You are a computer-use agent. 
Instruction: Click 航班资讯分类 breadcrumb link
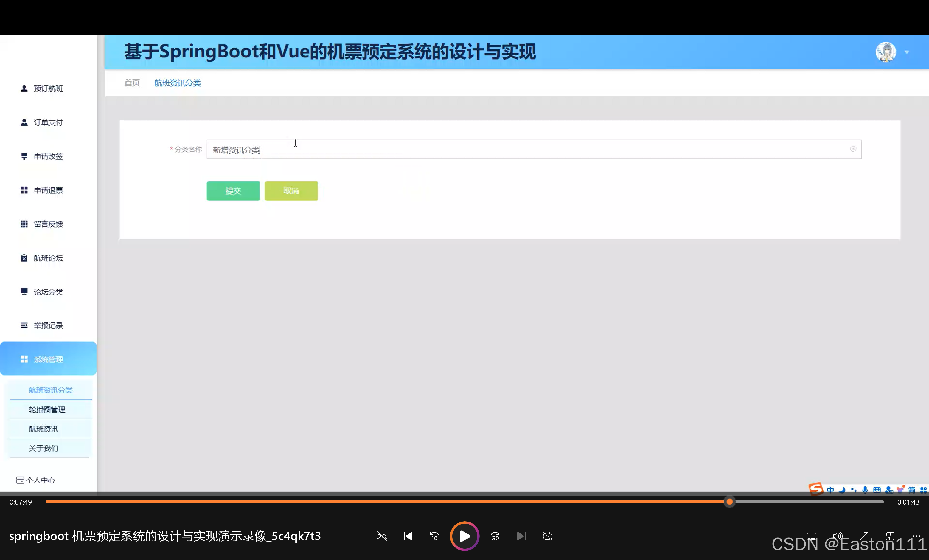177,83
